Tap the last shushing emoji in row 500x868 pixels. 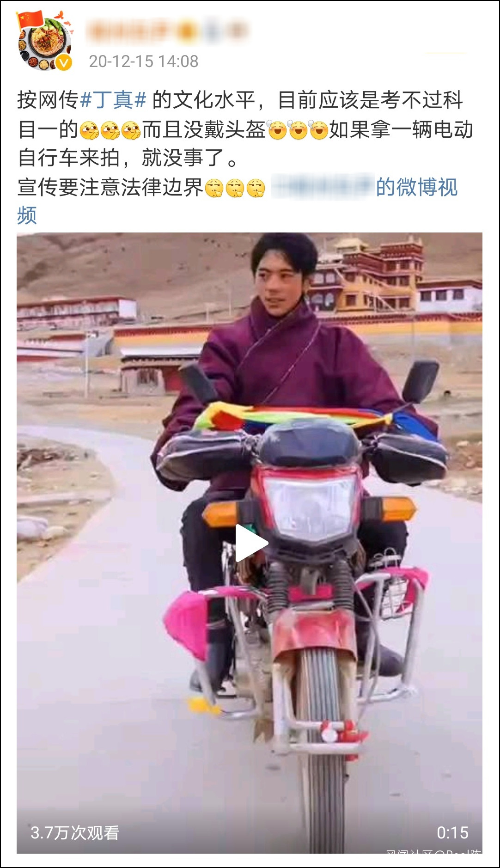tap(256, 188)
